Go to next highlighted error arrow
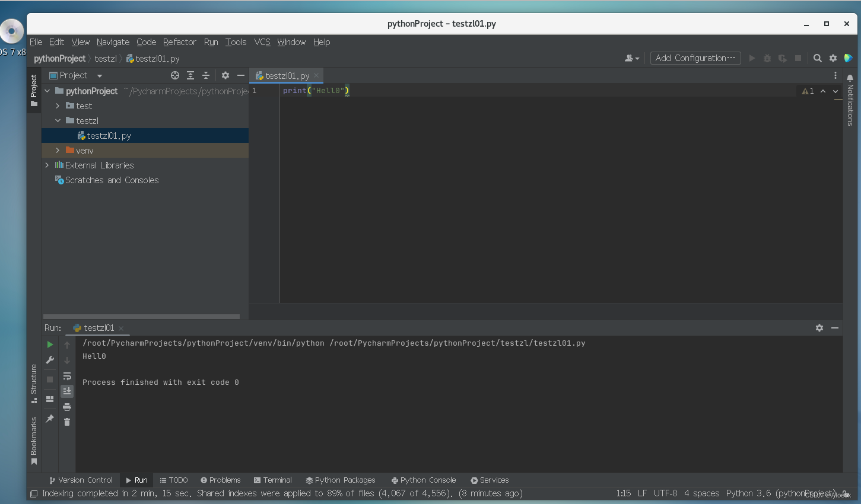The height and width of the screenshot is (504, 861). tap(835, 91)
